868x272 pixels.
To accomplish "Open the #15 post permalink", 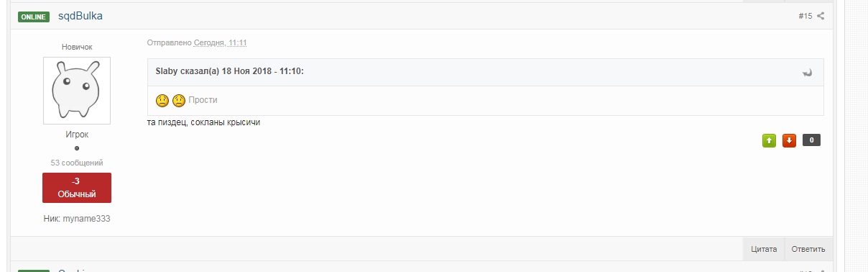I will click(x=805, y=16).
